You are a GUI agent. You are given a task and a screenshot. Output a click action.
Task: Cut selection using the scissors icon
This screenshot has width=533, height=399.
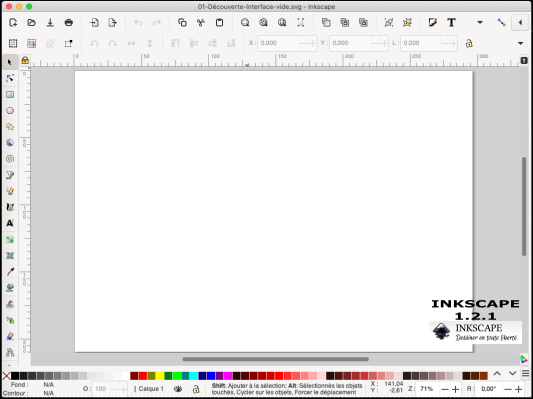click(x=201, y=23)
